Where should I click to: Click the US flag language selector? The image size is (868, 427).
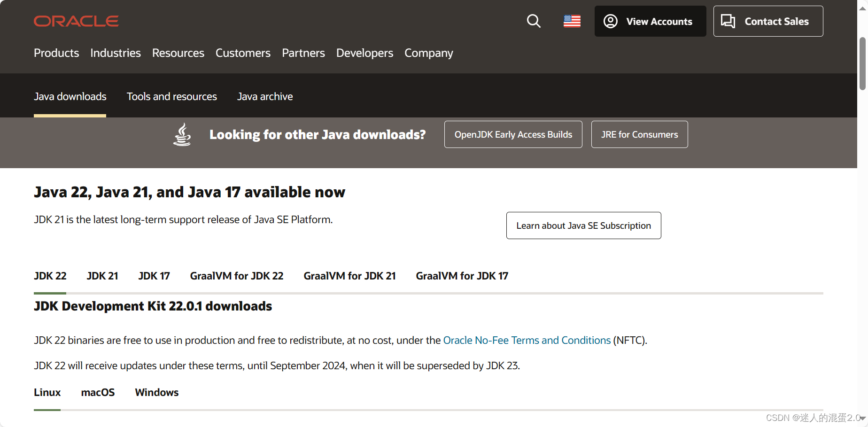pyautogui.click(x=572, y=21)
